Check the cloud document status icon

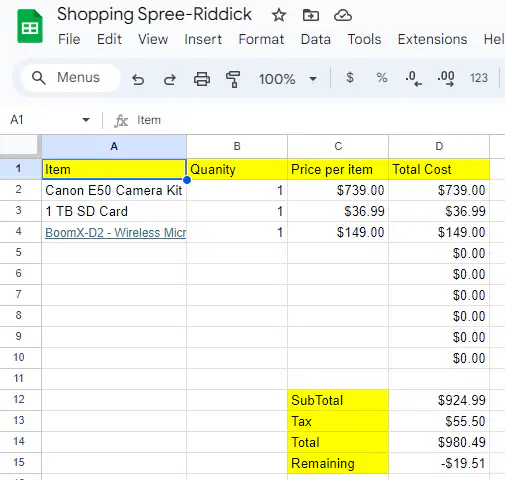tap(343, 15)
